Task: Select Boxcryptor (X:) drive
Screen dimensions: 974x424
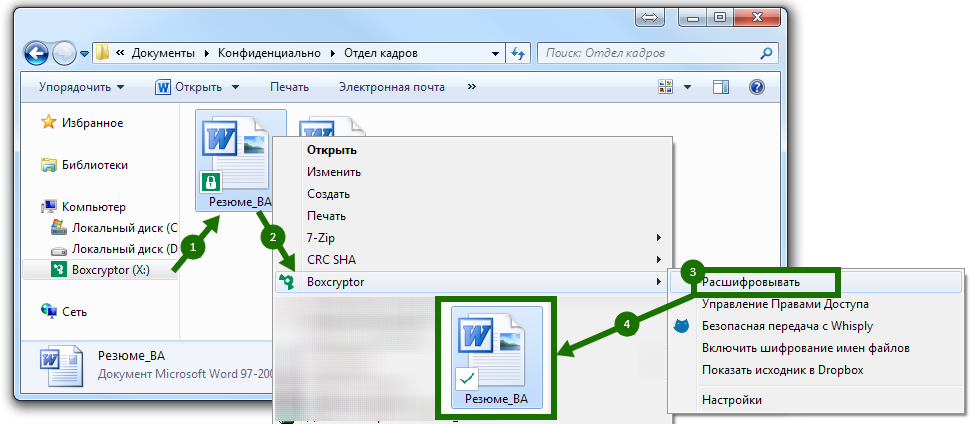Action: [x=99, y=269]
